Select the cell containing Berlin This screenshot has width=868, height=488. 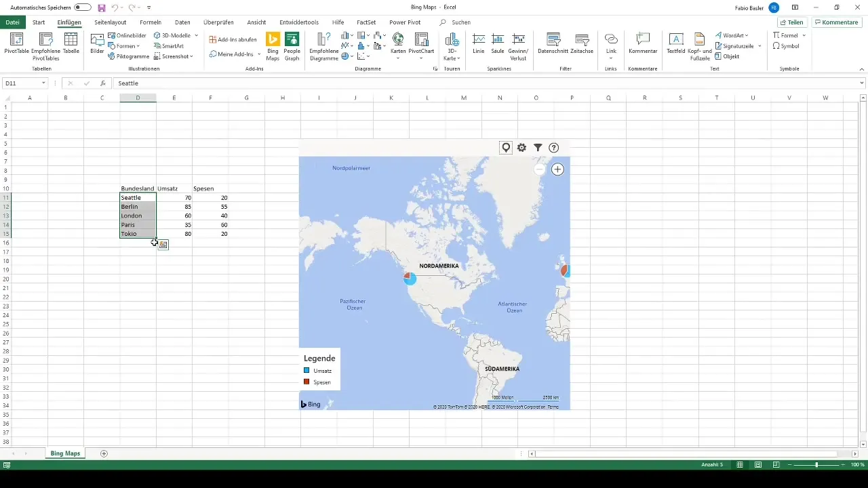coord(138,207)
